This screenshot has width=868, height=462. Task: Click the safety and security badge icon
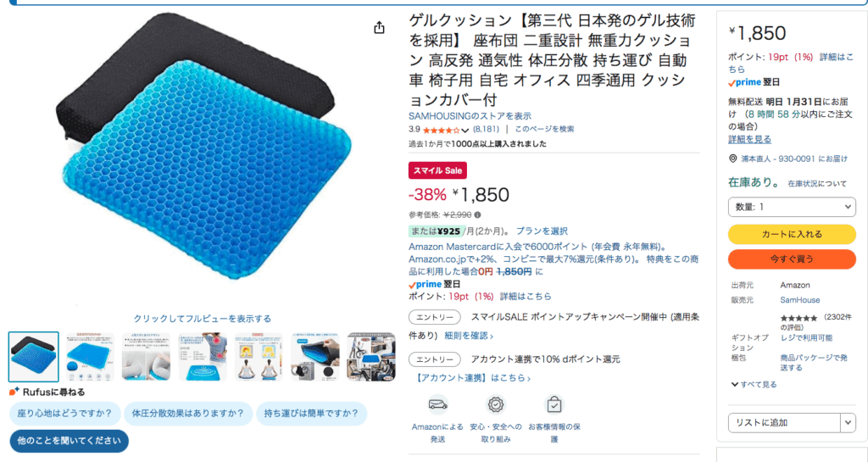pos(495,405)
